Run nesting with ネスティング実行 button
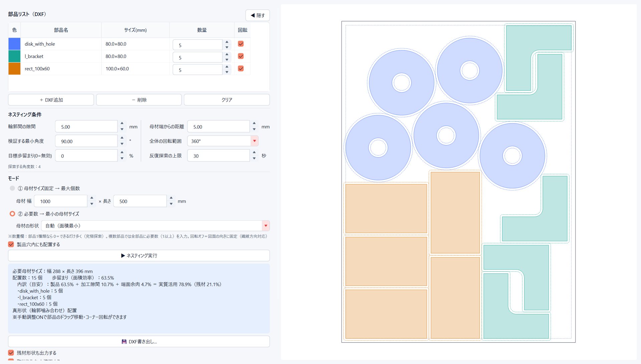Viewport: 641px width, 364px height. click(x=139, y=256)
